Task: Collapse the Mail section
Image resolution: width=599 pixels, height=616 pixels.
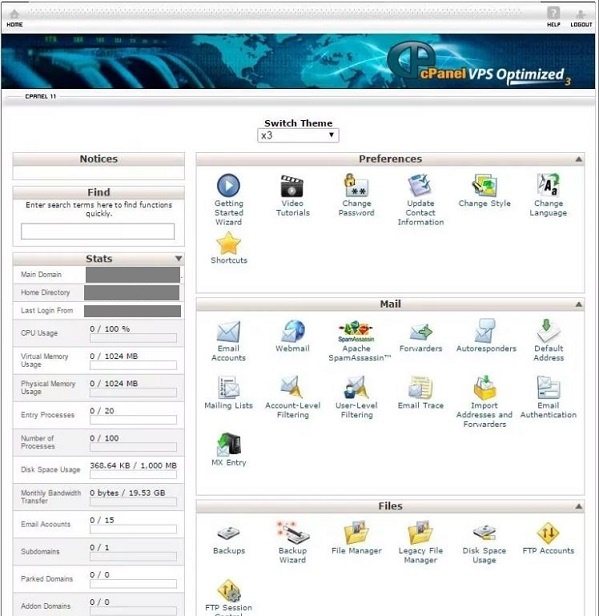Action: pos(578,304)
